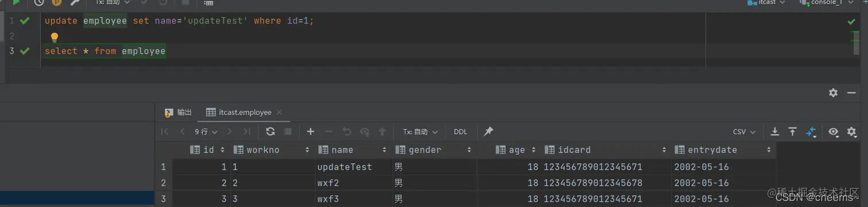
Task: Click the inspection status checkmark at editor top right
Action: (x=851, y=22)
